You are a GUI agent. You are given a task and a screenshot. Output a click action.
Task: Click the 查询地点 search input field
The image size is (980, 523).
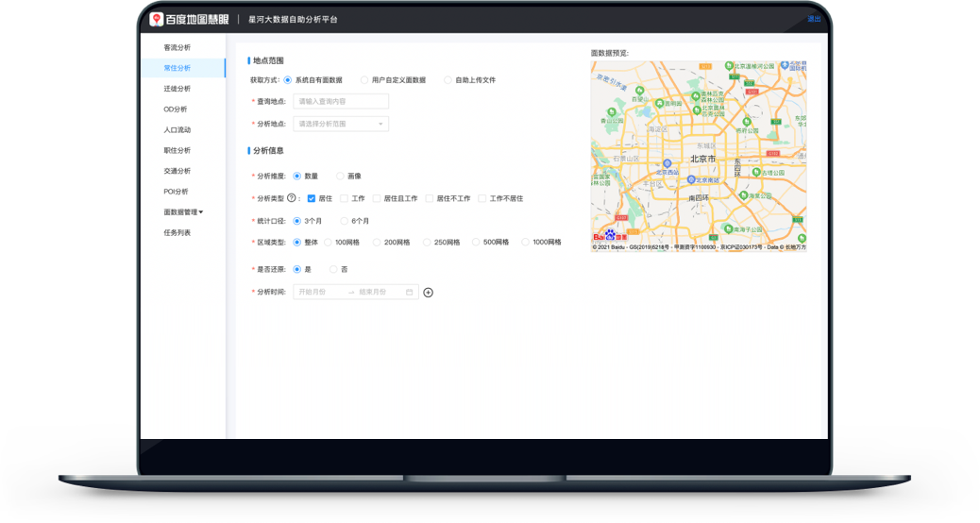coord(341,101)
